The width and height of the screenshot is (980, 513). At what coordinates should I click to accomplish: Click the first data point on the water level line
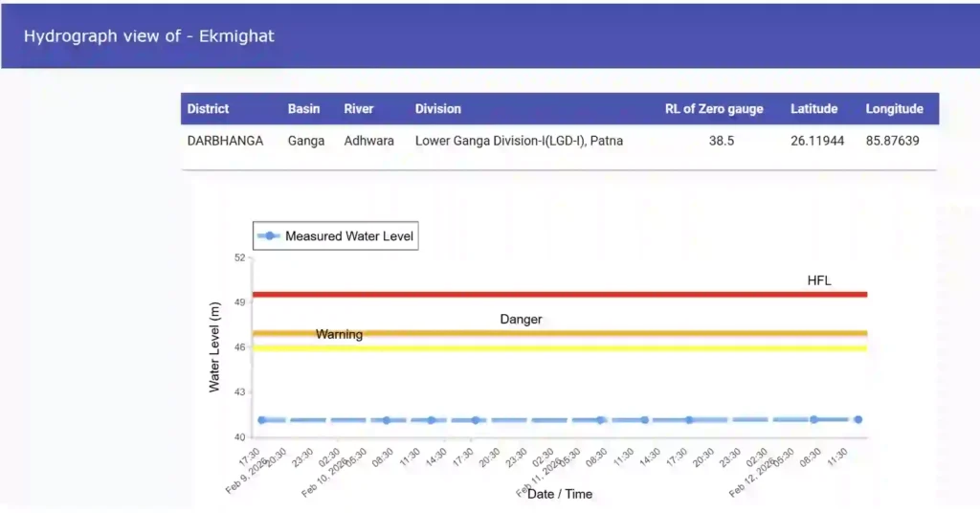pyautogui.click(x=261, y=420)
